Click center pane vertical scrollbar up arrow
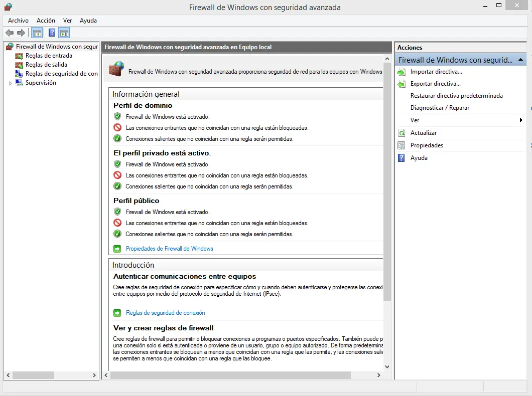Viewport: 532px width, 396px height. 387,59
